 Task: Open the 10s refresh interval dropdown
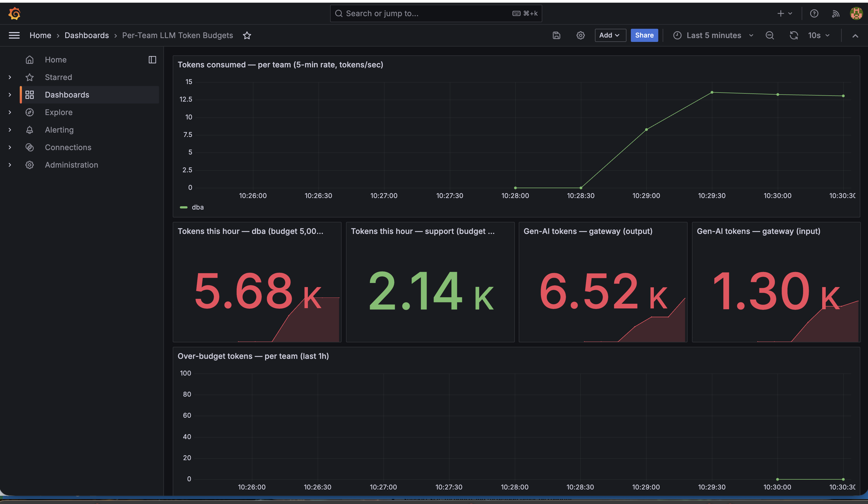[819, 35]
